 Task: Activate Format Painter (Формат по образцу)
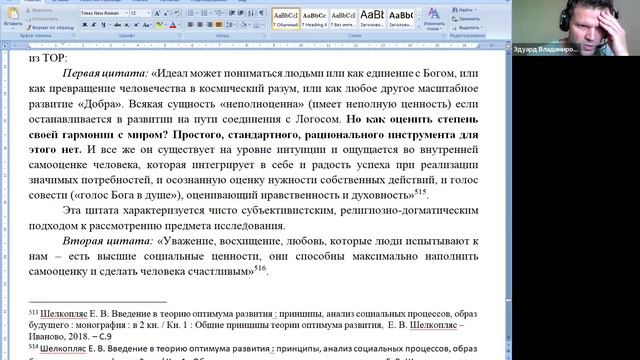[50, 27]
